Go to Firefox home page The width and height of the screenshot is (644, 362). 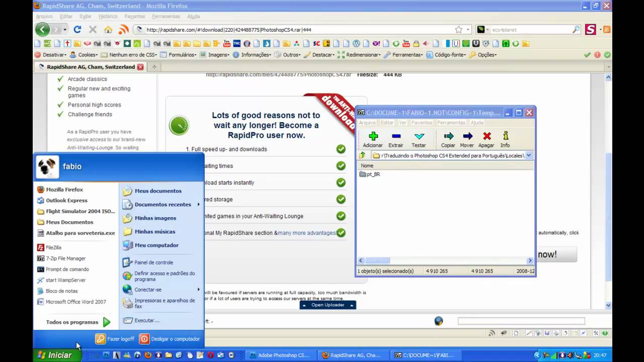coord(108,30)
